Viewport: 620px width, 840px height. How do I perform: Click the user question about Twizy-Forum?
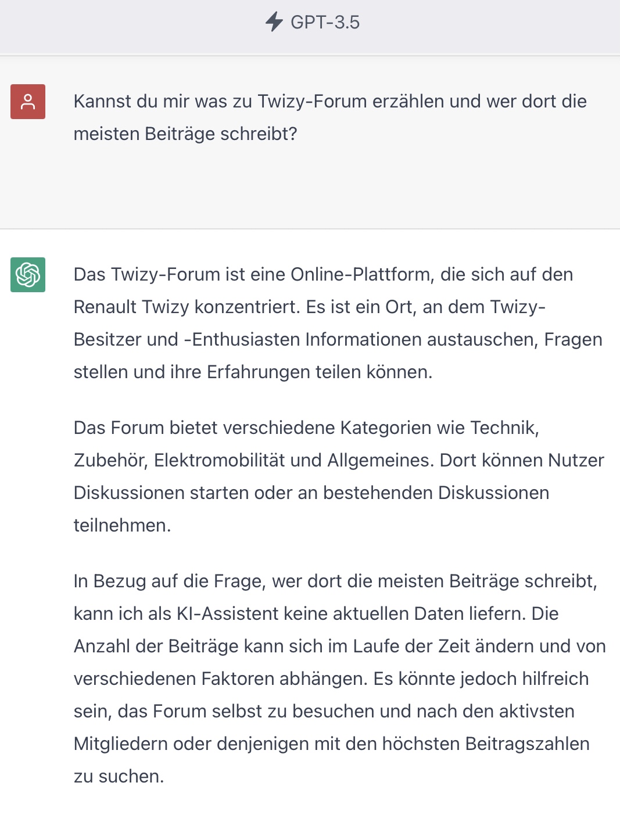[x=329, y=117]
